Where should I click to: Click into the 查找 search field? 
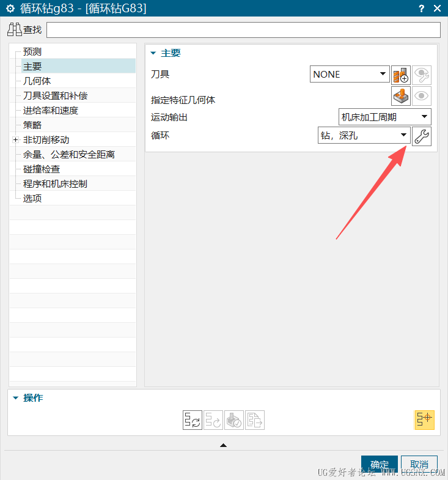point(244,30)
